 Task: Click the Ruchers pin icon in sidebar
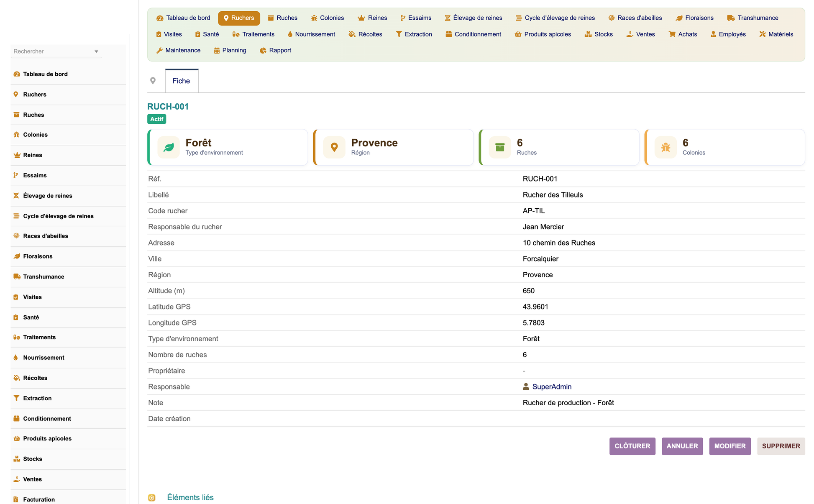point(16,95)
